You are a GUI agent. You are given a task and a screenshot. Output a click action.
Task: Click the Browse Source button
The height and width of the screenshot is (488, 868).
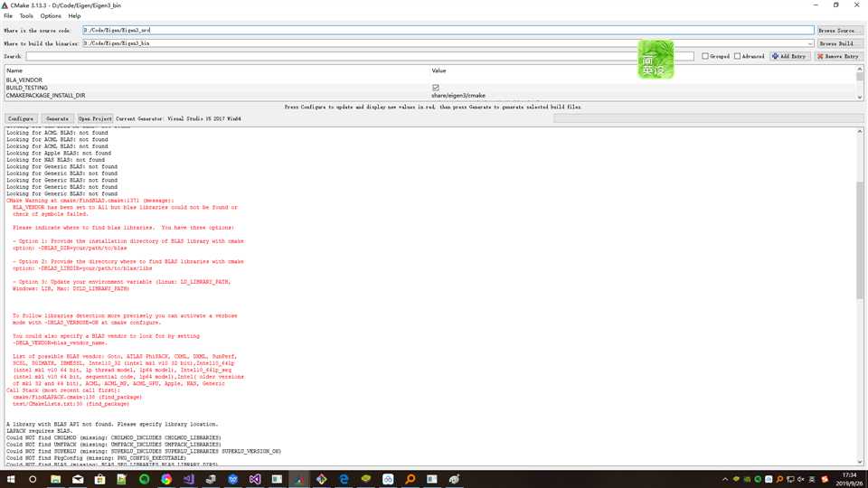tap(839, 31)
